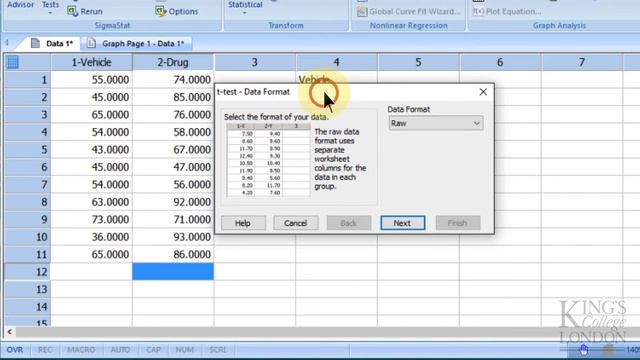The image size is (640, 360).
Task: Select row 1 header
Action: (x=27, y=80)
